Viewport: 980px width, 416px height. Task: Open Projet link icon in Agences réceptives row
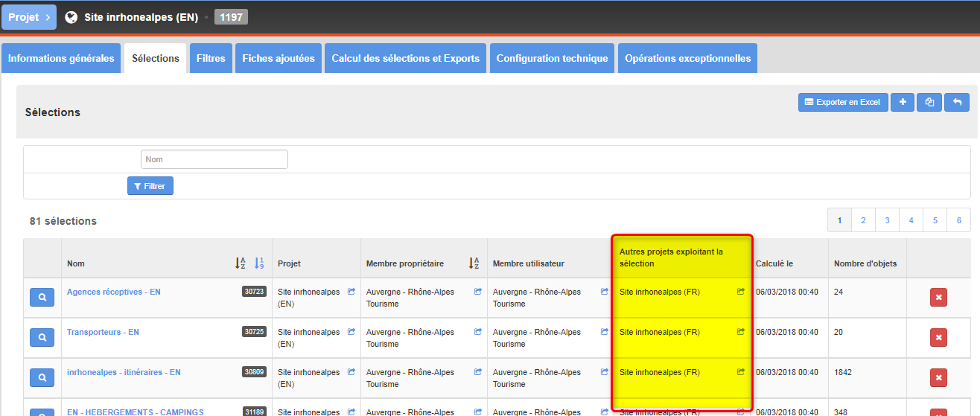tap(351, 292)
